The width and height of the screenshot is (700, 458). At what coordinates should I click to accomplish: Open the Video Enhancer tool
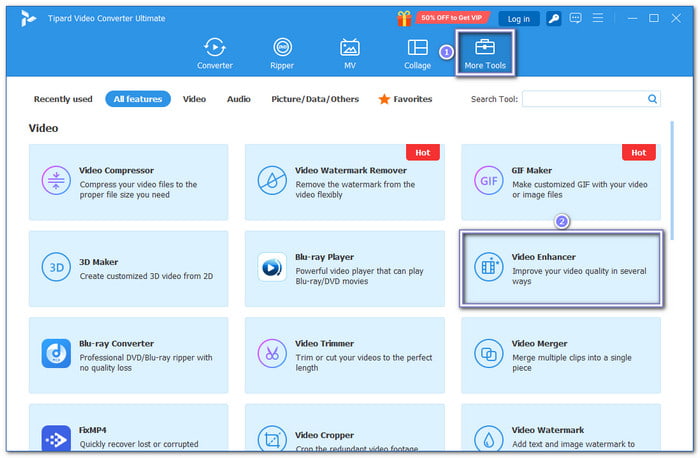[x=561, y=268]
